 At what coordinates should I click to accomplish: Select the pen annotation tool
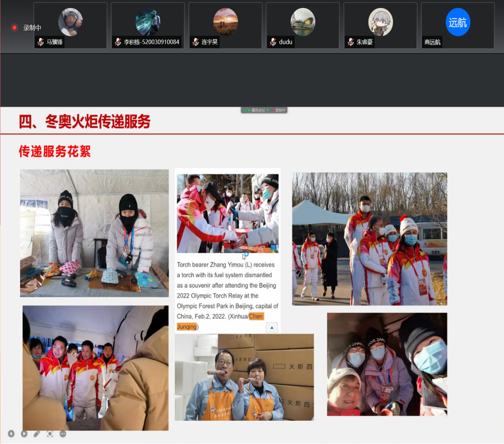point(37,434)
